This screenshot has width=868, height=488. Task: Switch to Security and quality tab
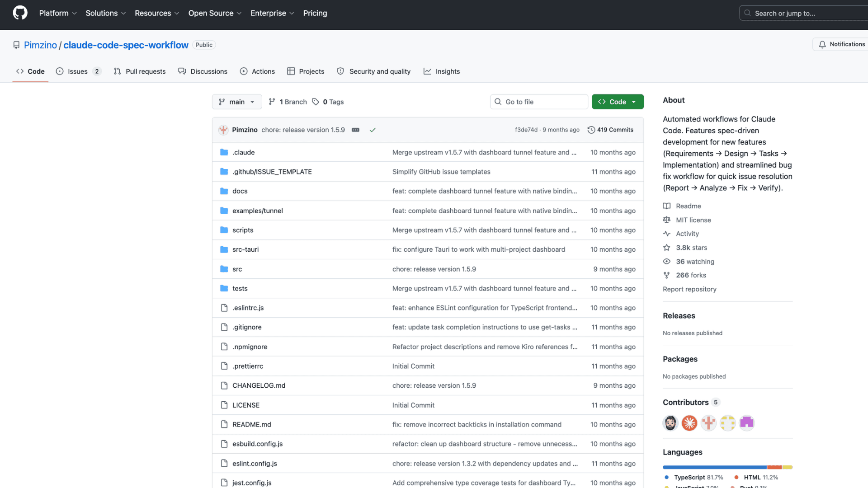[374, 71]
